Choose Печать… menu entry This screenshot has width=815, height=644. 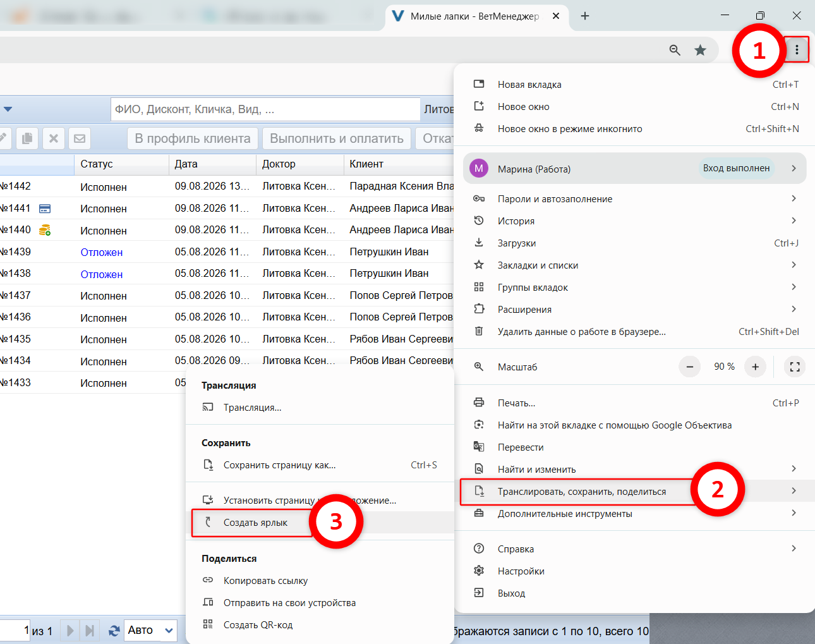(634, 403)
